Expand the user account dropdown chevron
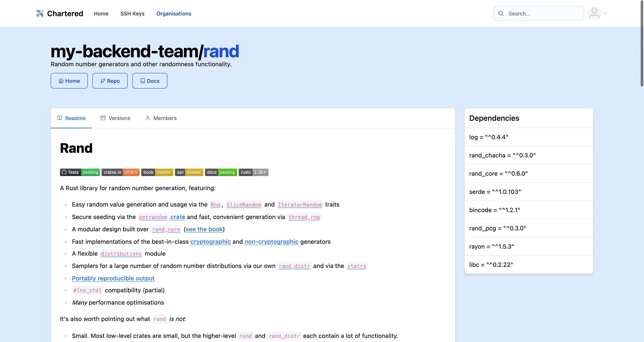Screen dimensions: 644x342 click(x=605, y=13)
